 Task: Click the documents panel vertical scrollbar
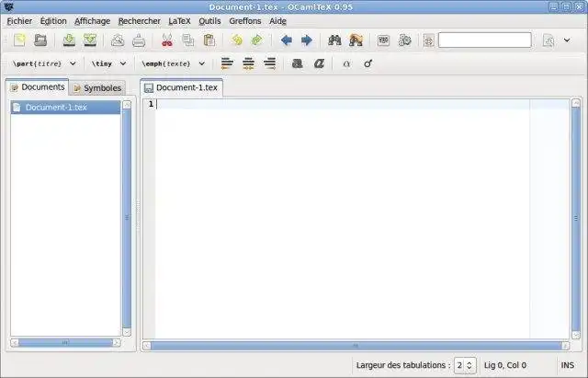tap(127, 218)
